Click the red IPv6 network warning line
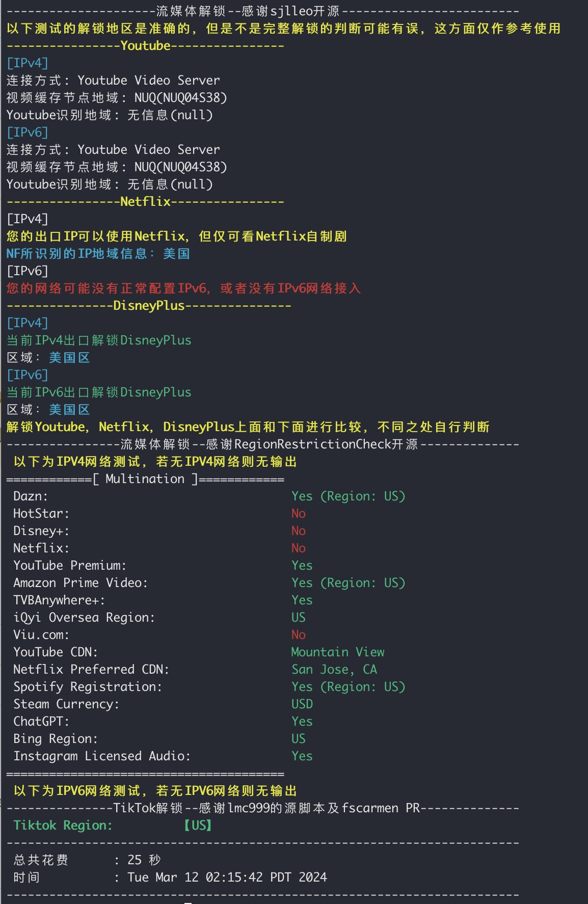The width and height of the screenshot is (588, 904). (183, 288)
